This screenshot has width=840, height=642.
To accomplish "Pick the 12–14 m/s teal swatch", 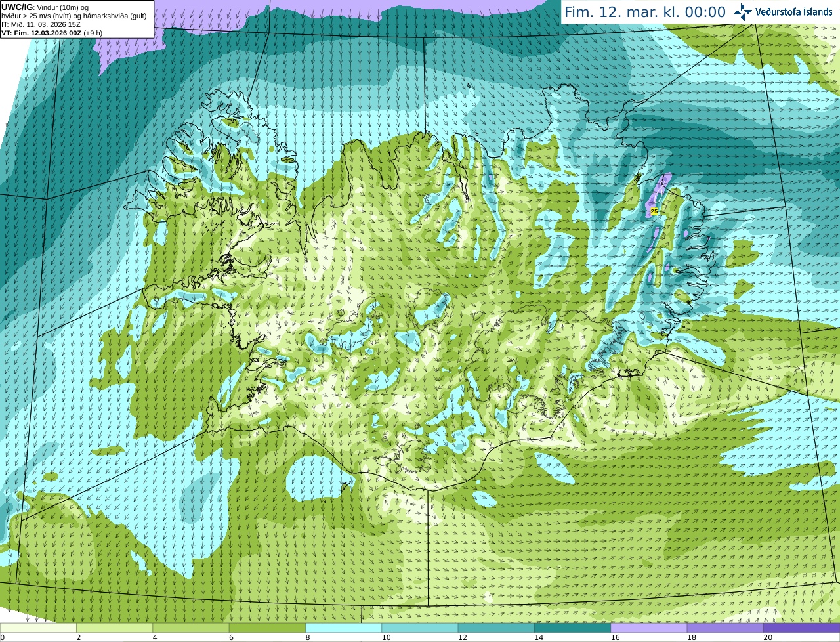I will point(496,628).
